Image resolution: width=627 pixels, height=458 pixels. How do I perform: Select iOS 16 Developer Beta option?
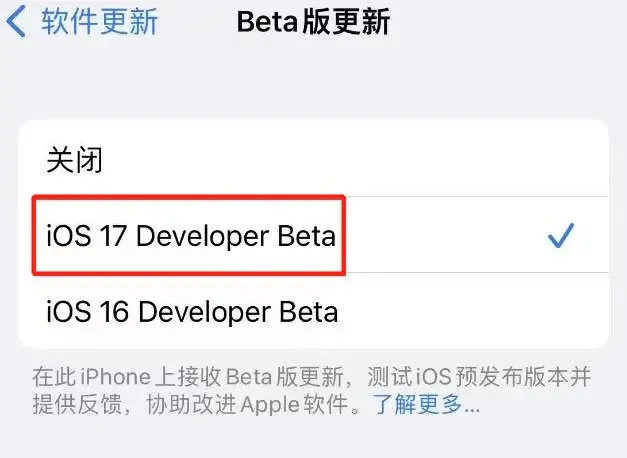pos(191,311)
